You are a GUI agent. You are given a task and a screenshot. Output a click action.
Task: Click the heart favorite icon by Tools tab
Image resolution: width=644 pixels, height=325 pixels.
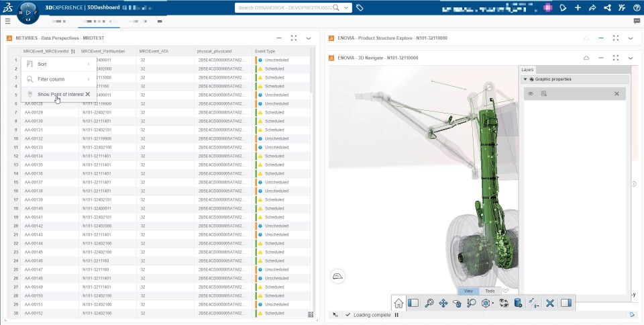coord(506,291)
